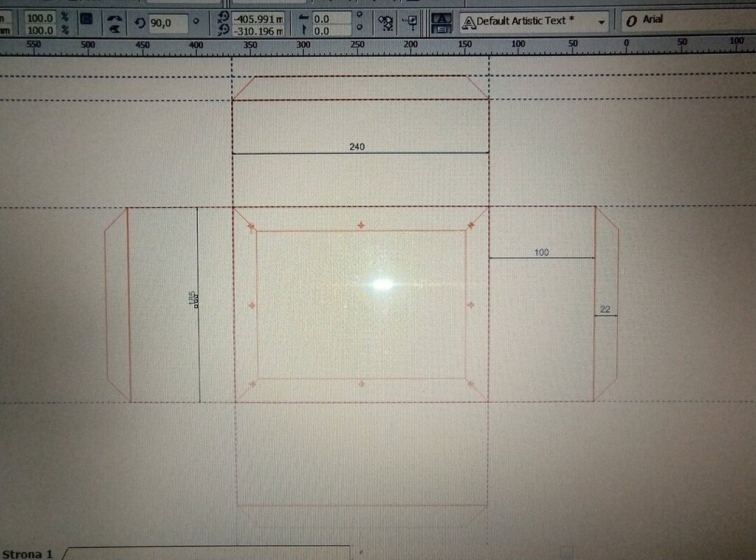Image resolution: width=756 pixels, height=560 pixels.
Task: Click the upper 0.0 value field
Action: coord(330,18)
